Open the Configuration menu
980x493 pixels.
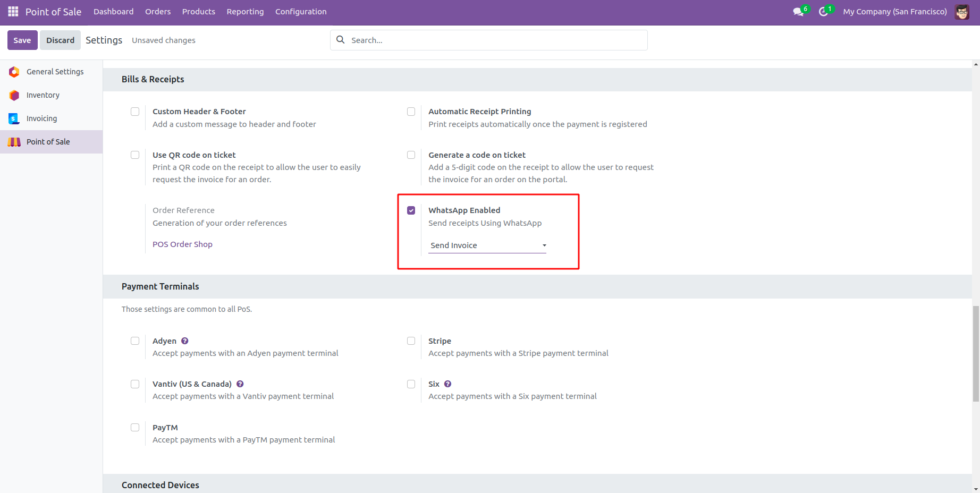(x=301, y=12)
